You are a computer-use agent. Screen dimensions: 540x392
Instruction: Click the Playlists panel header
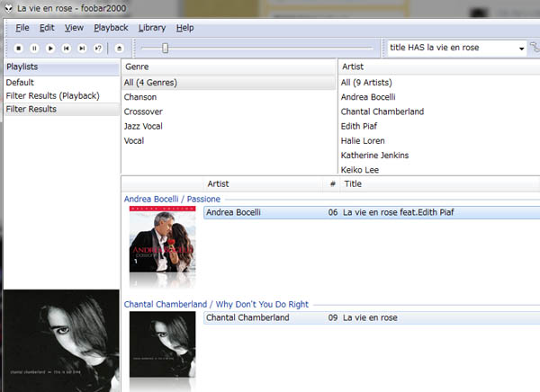point(61,67)
